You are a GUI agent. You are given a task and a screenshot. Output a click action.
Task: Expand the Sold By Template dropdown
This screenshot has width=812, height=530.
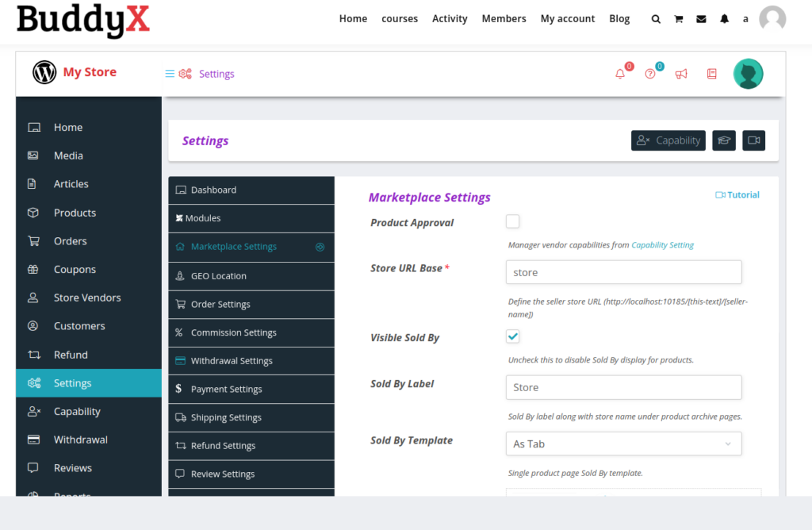pyautogui.click(x=623, y=444)
